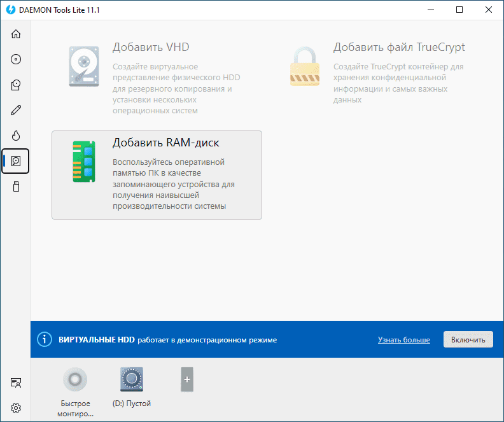Click the green RAM module icon

[x=84, y=162]
